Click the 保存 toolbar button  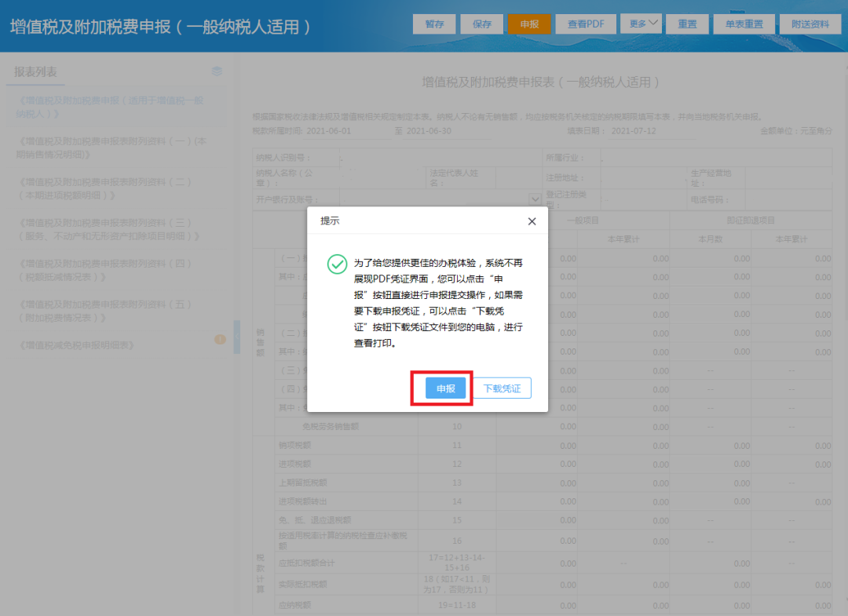point(482,24)
